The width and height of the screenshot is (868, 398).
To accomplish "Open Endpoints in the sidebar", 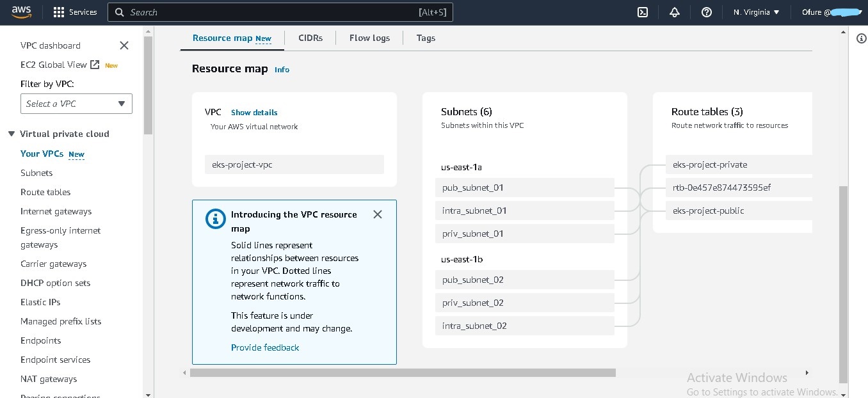I will [x=40, y=340].
